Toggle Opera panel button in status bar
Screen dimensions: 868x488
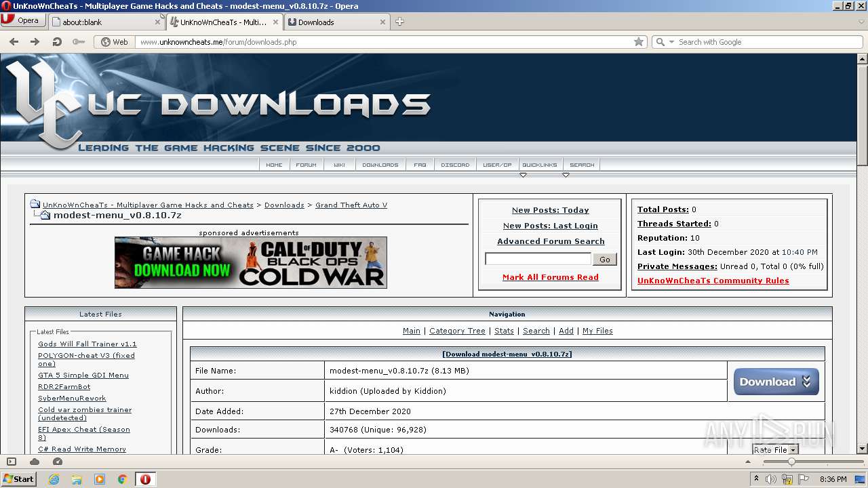[11, 462]
